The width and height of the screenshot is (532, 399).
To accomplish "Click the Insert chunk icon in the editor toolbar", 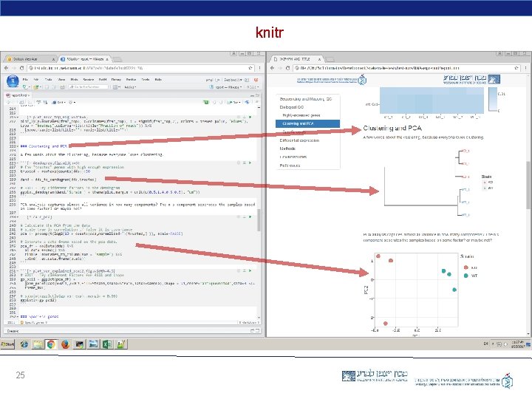I will [x=206, y=102].
